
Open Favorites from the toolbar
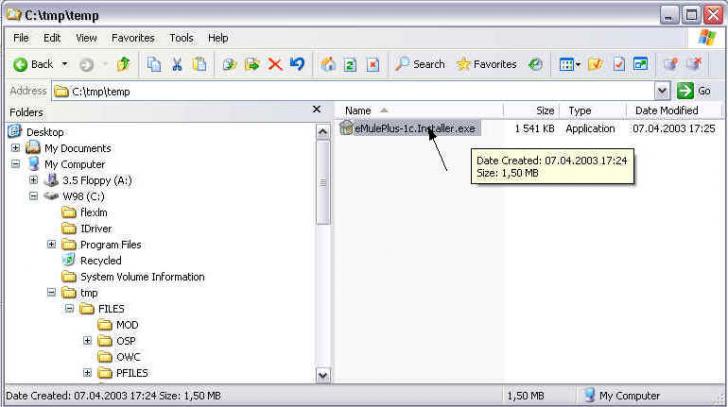486,64
